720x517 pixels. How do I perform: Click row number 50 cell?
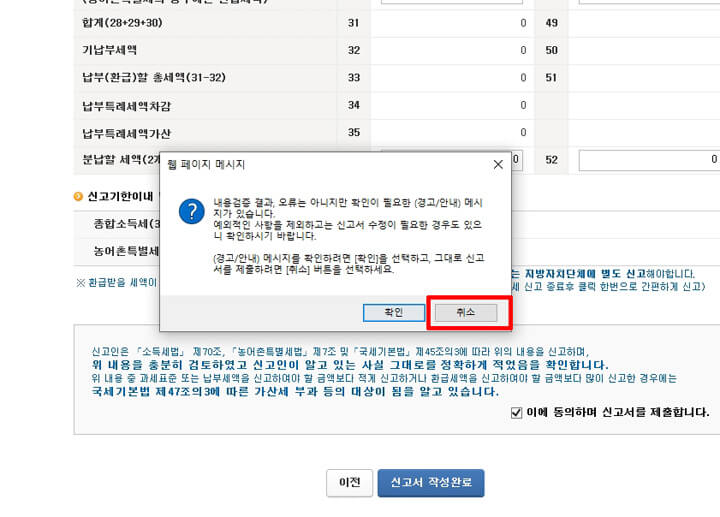pyautogui.click(x=551, y=51)
